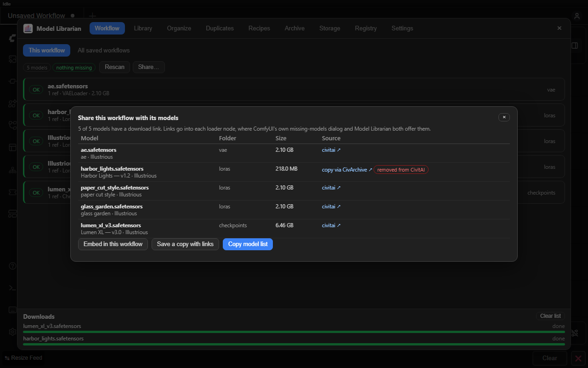This screenshot has height=368, width=588.
Task: Click the Model Librarian logo icon
Action: (x=28, y=29)
